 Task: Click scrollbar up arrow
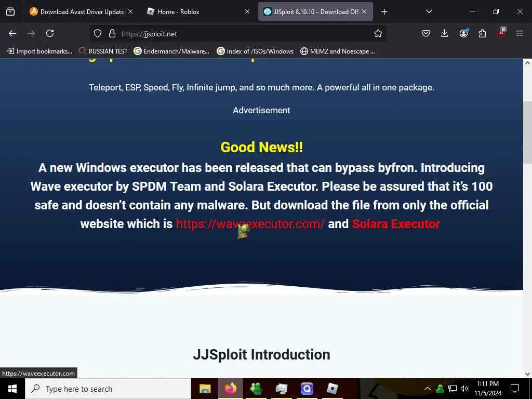point(527,63)
